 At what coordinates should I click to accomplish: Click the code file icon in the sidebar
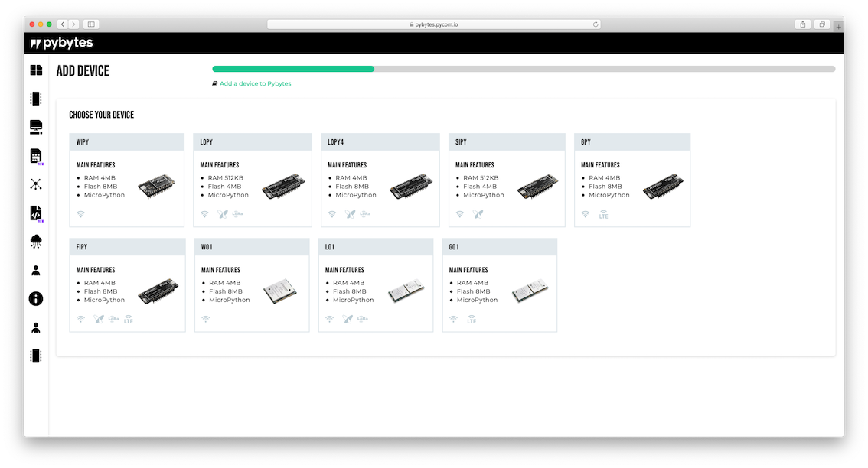[36, 213]
